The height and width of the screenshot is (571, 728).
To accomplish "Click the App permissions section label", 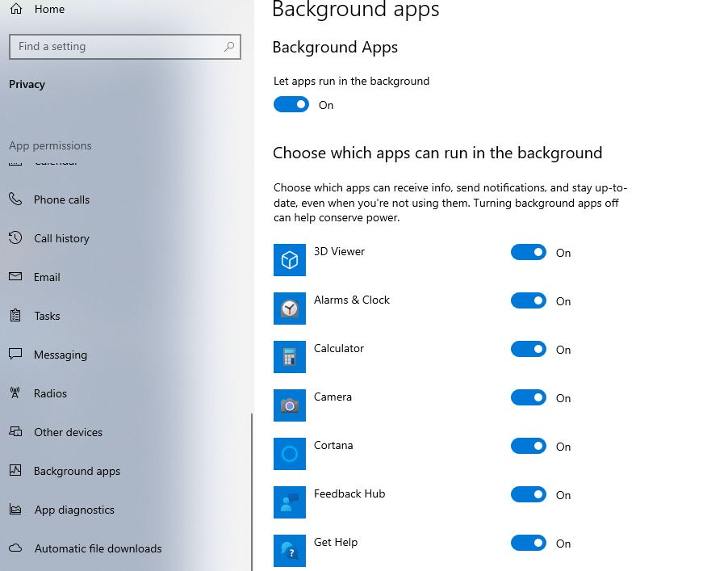I will (50, 145).
